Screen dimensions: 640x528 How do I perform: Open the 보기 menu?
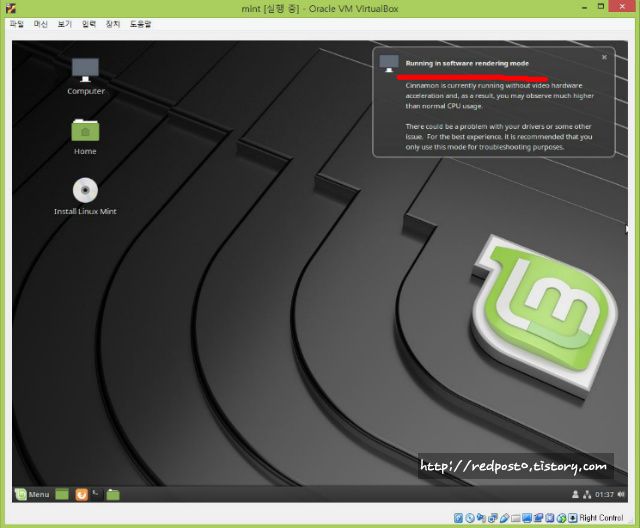(64, 24)
